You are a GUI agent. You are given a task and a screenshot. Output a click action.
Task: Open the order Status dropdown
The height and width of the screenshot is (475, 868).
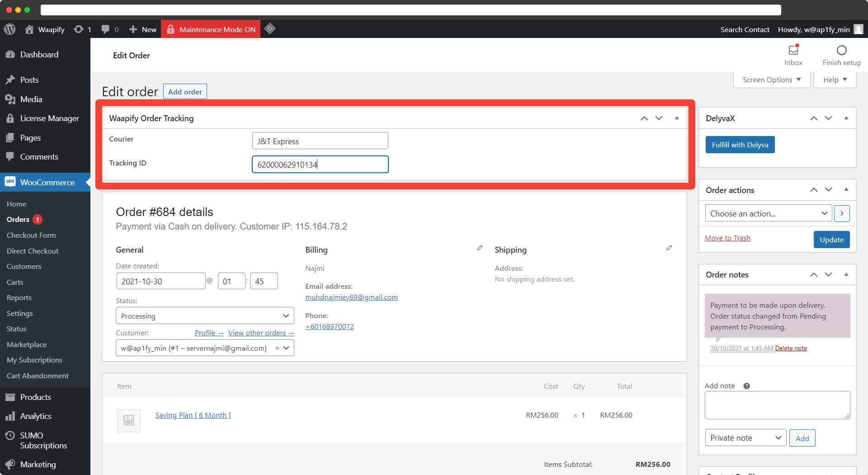point(205,316)
